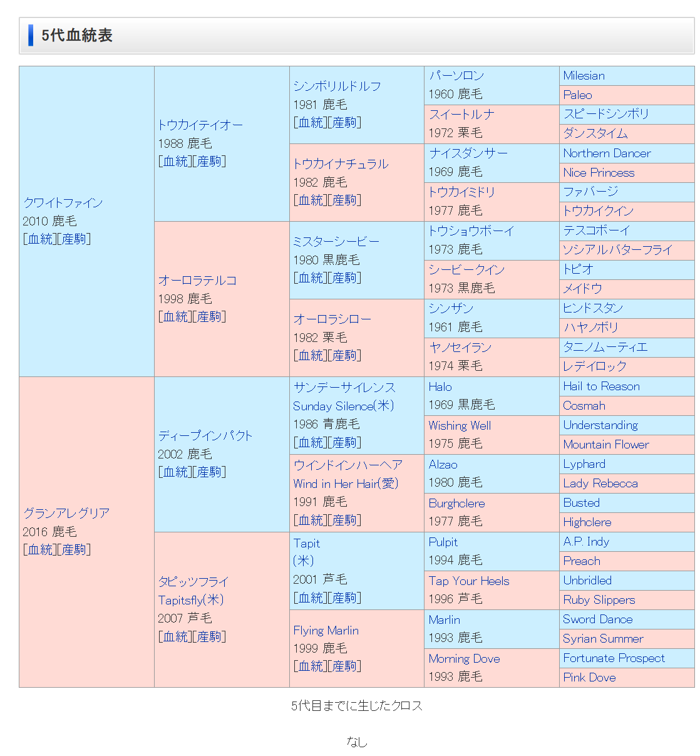Open 産駒 link under Flying Marlin

tap(345, 666)
